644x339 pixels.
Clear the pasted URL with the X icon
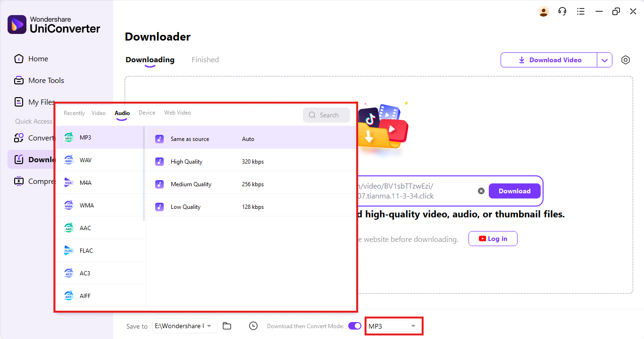481,191
